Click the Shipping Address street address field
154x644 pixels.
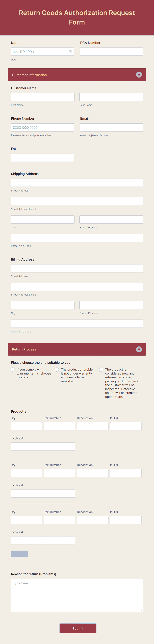[x=77, y=183]
